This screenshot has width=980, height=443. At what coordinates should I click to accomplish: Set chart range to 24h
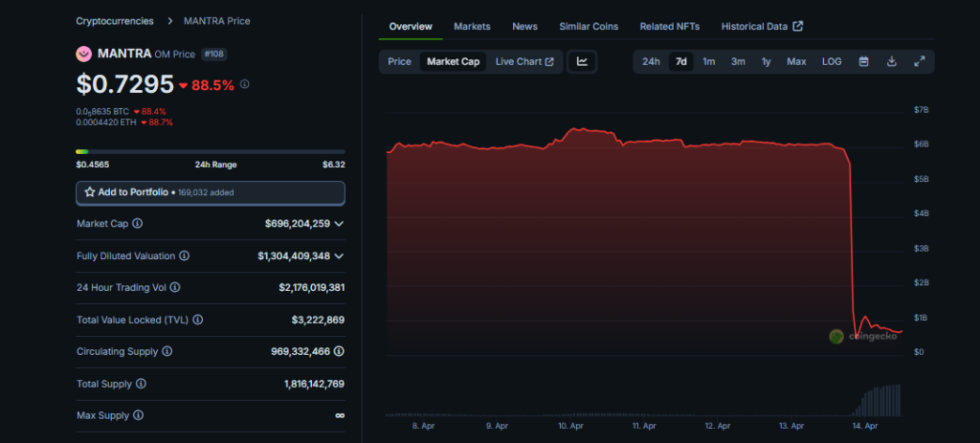pos(651,62)
